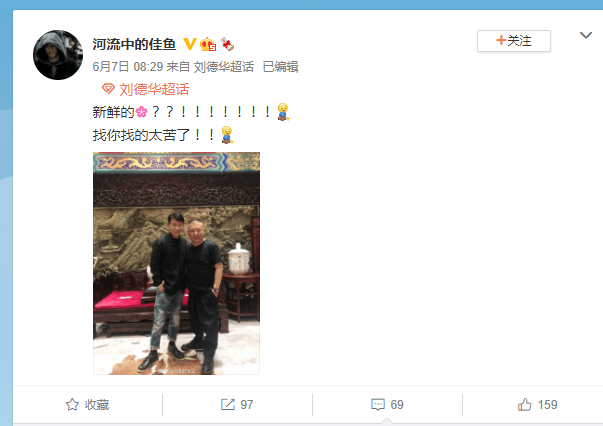Screen dimensions: 603x426
Task: Click the comment bubble icon
Action: pos(378,404)
